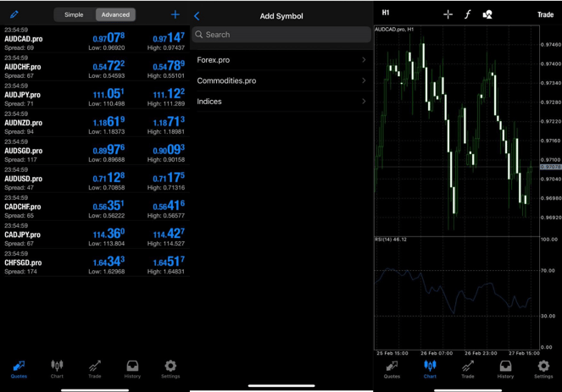
Task: Switch quotes view to Advanced
Action: pos(115,14)
